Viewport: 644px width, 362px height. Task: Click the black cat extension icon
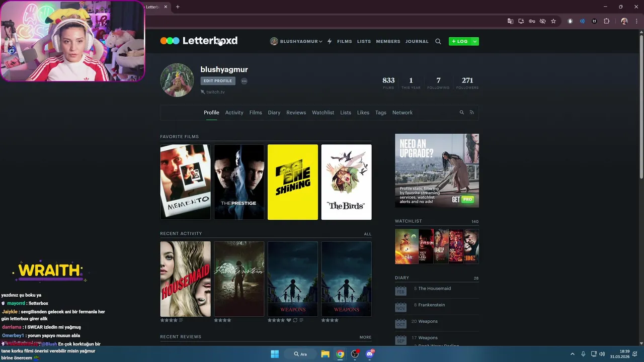click(x=594, y=21)
